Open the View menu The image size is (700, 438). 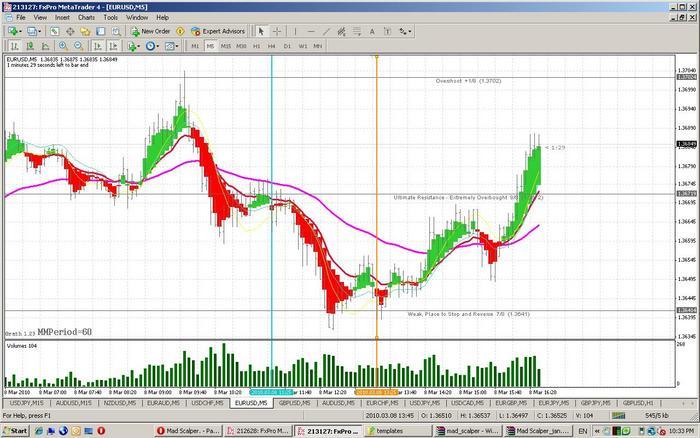click(x=40, y=17)
